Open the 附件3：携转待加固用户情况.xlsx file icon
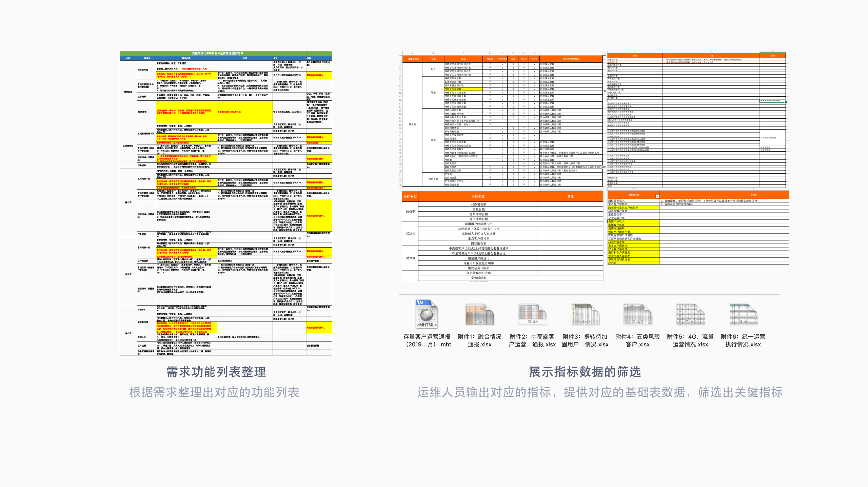 pos(585,314)
